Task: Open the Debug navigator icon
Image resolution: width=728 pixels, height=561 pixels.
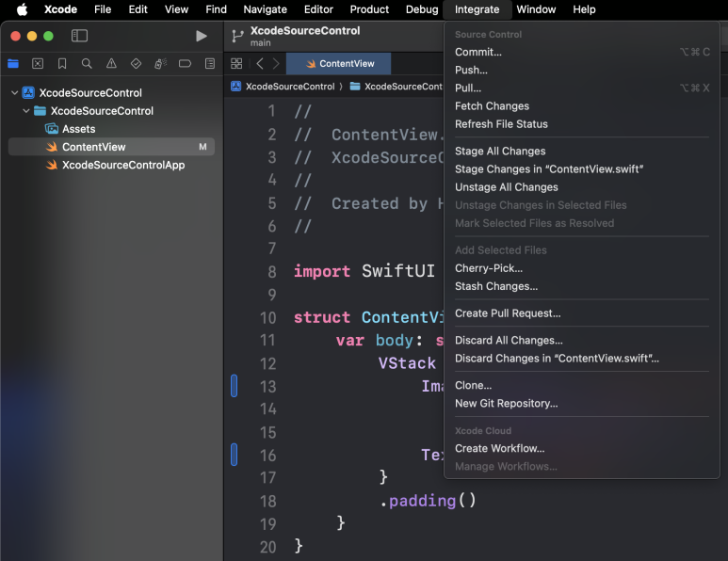Action: [161, 64]
